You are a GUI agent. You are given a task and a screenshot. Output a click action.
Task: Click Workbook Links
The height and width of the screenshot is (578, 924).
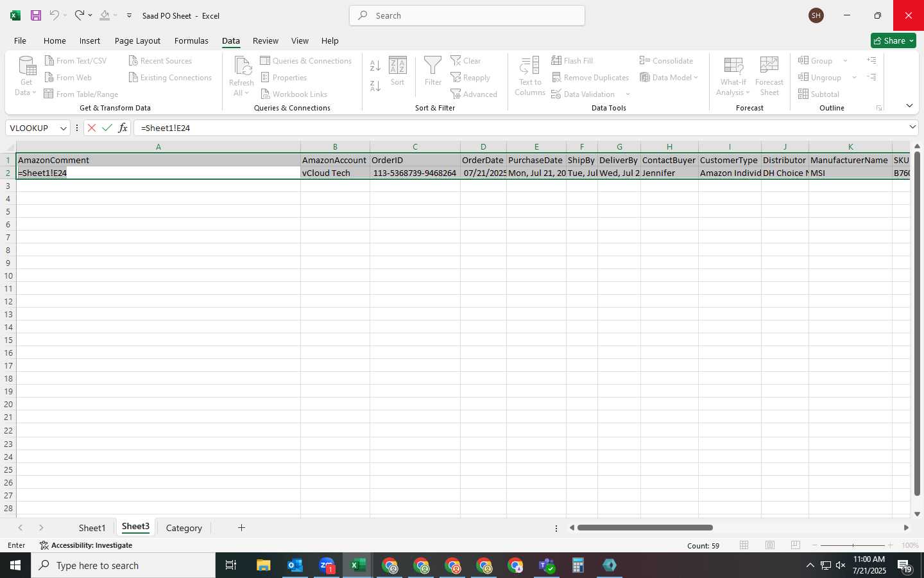point(294,94)
